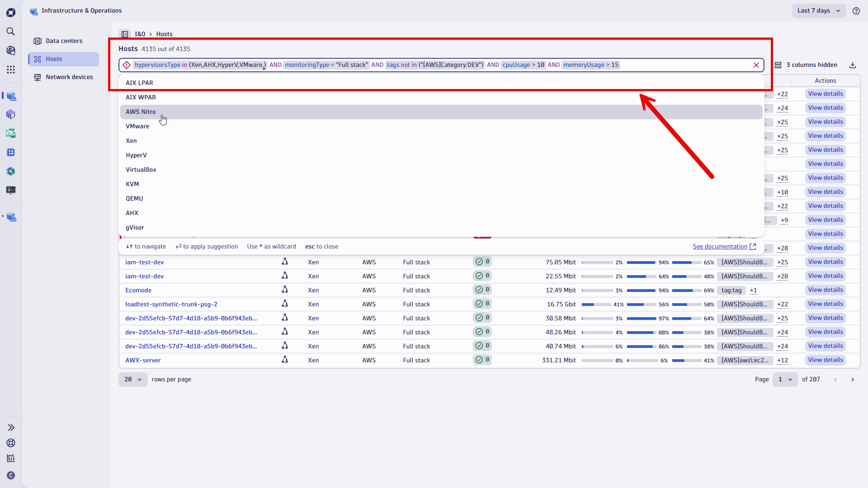Click the green status check icon for AWX-server
This screenshot has width=868, height=488.
click(479, 360)
